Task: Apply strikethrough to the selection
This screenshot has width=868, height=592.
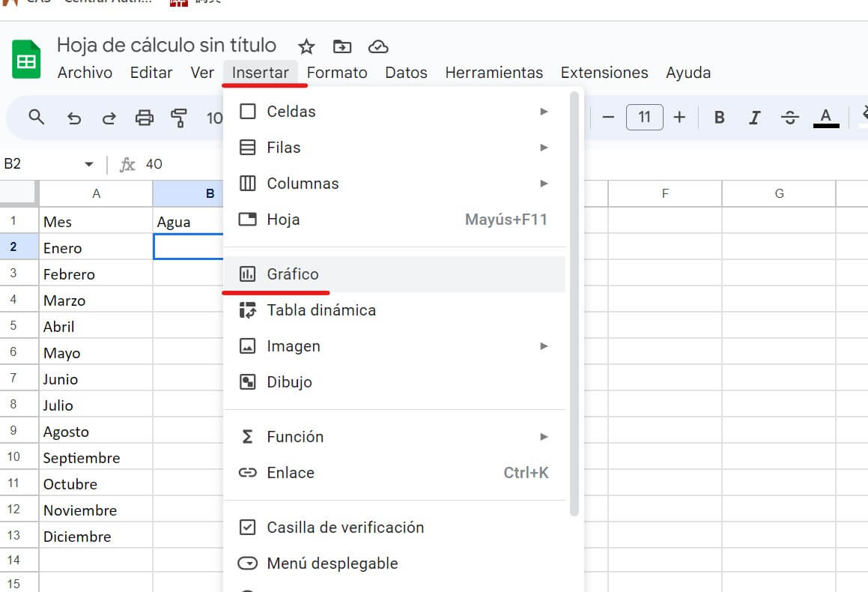Action: pyautogui.click(x=789, y=118)
